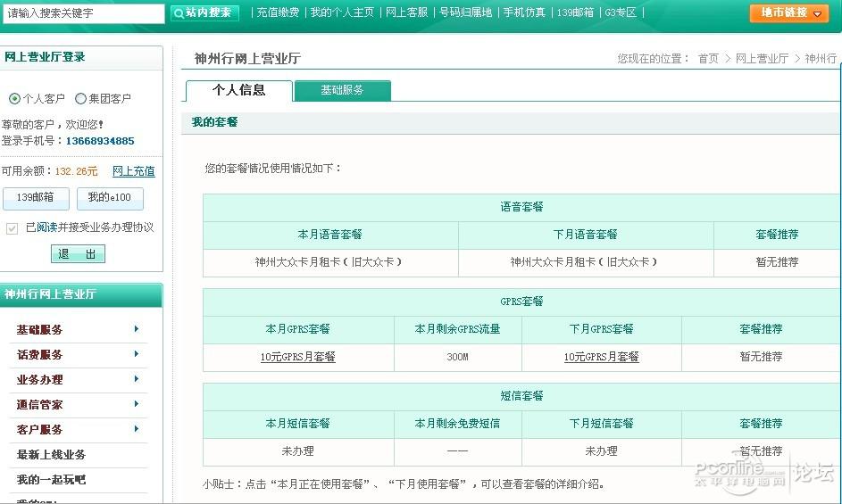
Task: Click the 我的e100 button
Action: tap(110, 198)
